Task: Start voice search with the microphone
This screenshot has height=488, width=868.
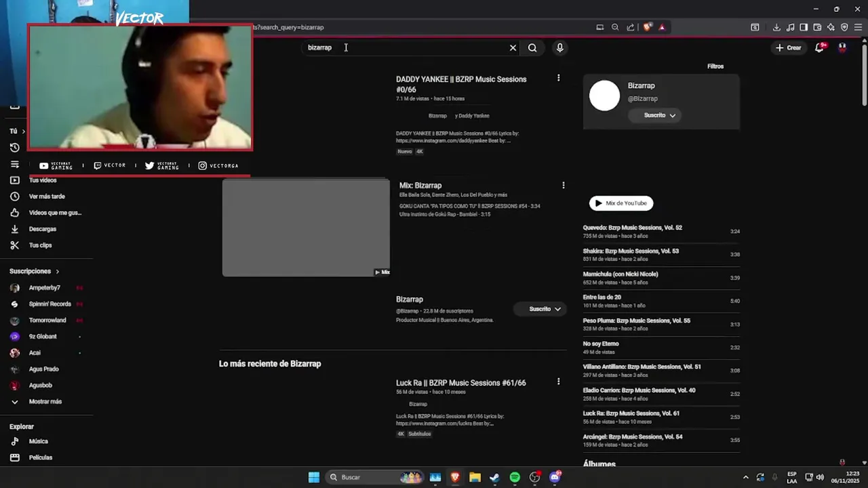Action: point(559,47)
